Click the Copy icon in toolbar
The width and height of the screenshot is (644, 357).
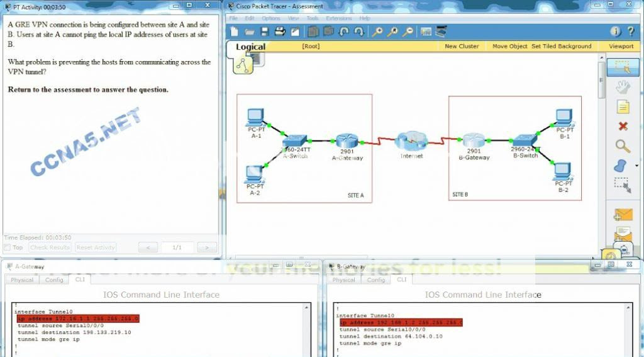click(x=313, y=31)
